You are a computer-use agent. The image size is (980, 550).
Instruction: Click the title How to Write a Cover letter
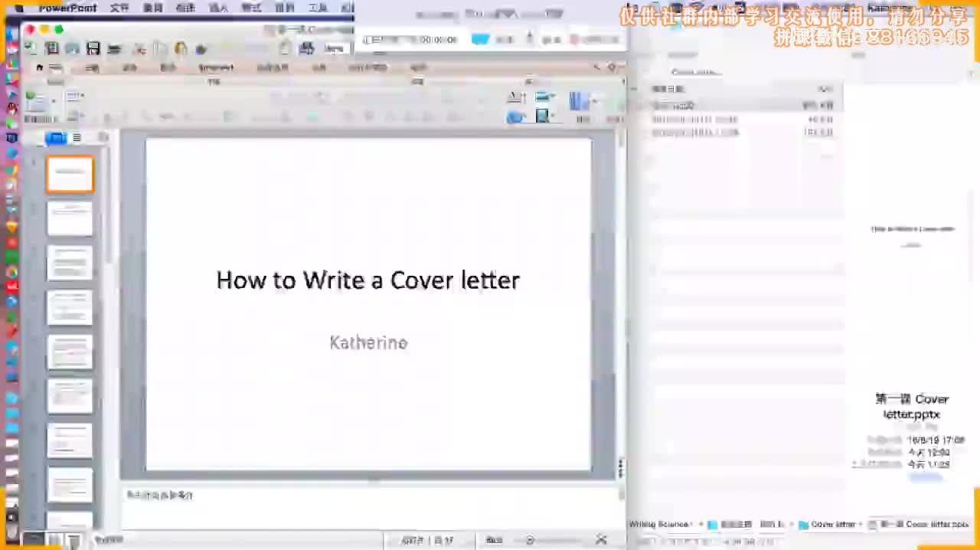(368, 280)
